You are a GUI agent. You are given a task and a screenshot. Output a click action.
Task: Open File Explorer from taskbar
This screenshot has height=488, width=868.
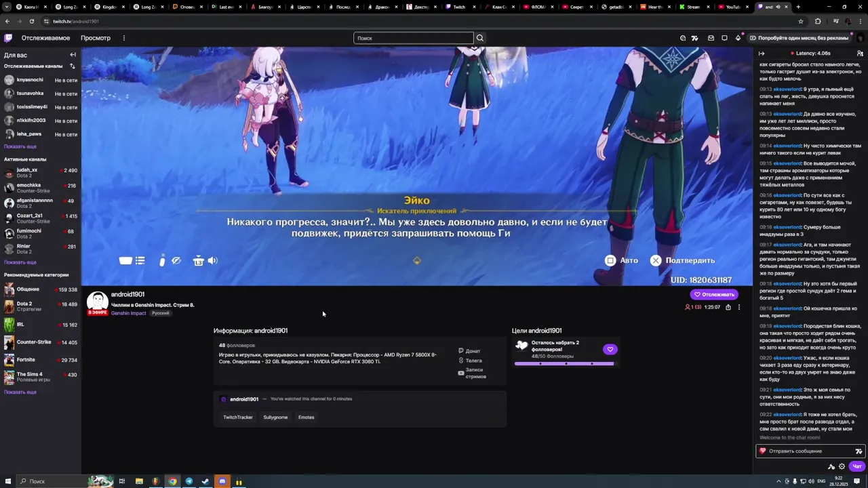coord(139,481)
